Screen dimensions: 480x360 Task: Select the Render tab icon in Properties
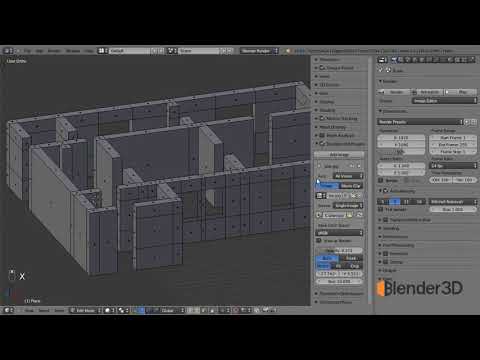click(394, 60)
